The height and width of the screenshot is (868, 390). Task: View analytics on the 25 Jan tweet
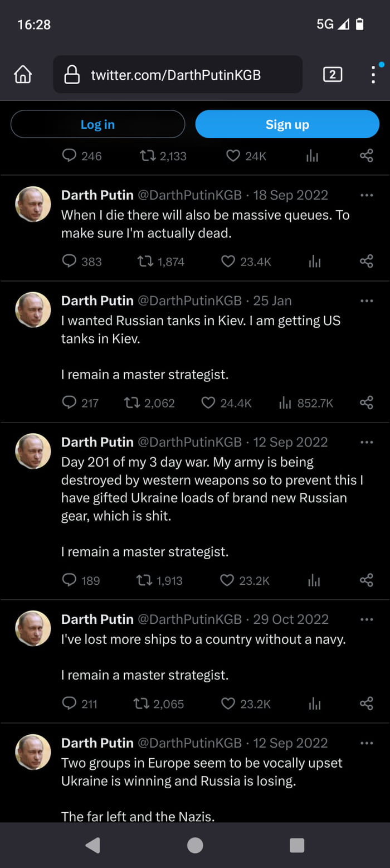tap(285, 403)
